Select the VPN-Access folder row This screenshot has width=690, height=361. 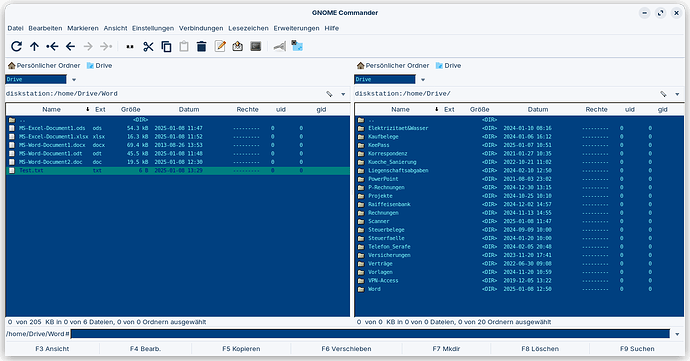(x=519, y=280)
